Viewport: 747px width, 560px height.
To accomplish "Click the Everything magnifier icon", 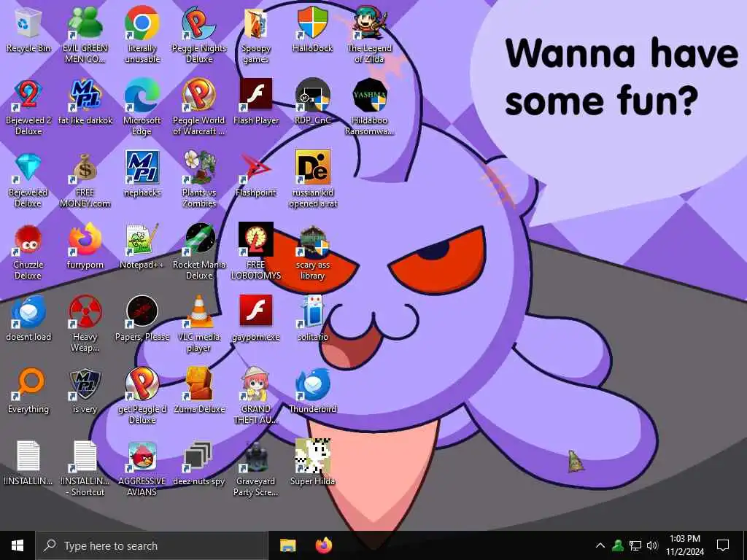I will (28, 384).
